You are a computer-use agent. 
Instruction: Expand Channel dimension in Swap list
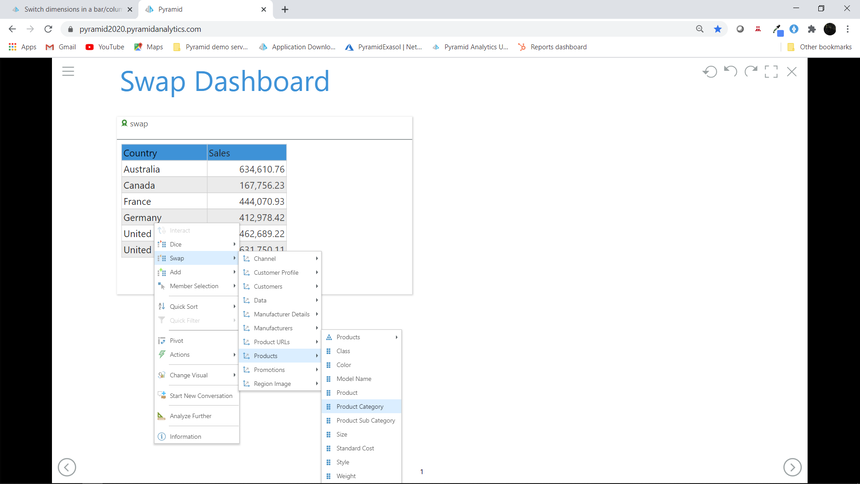pos(280,258)
